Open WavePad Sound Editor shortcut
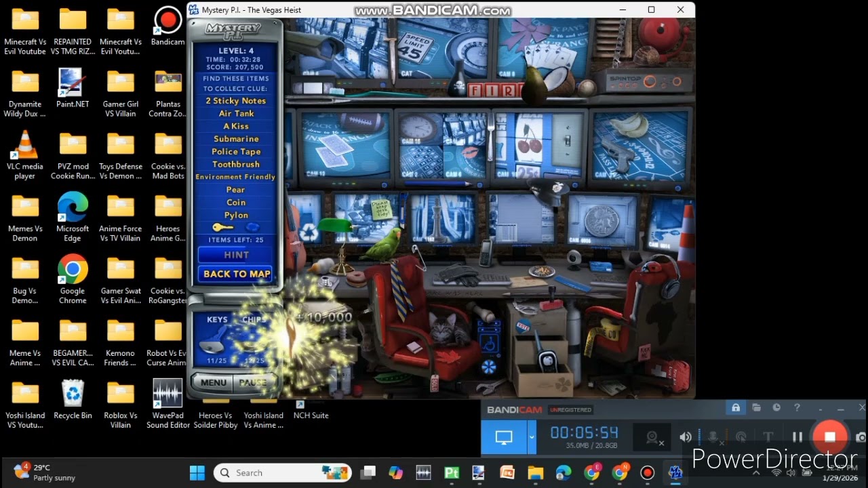This screenshot has width=868, height=488. click(167, 404)
